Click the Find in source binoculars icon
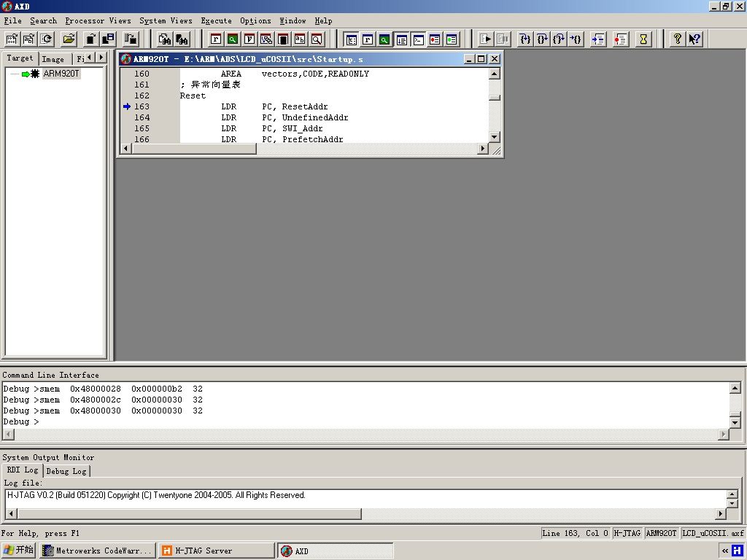This screenshot has width=747, height=560. click(165, 39)
